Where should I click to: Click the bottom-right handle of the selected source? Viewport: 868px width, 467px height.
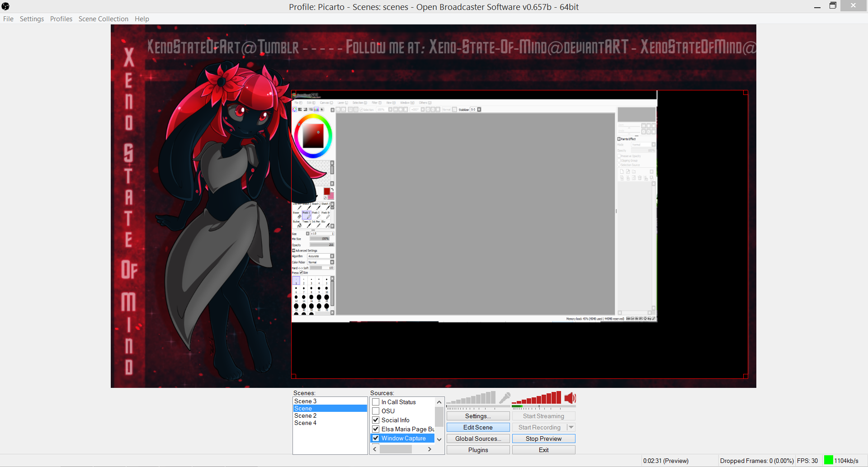point(745,376)
